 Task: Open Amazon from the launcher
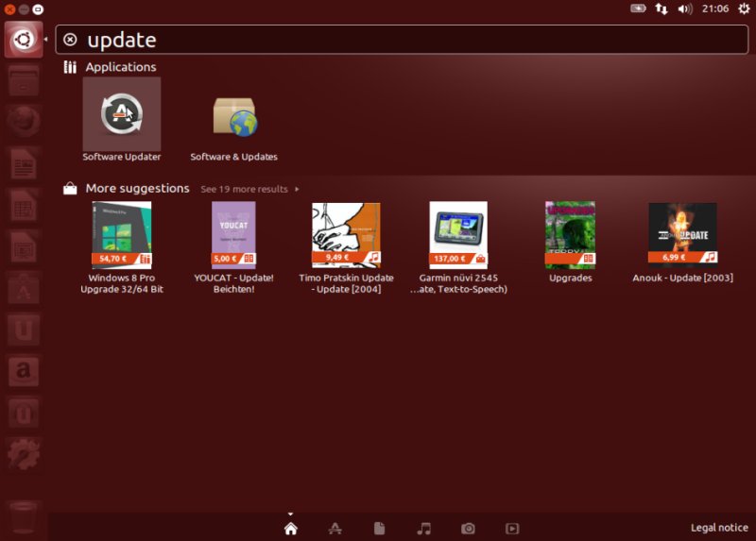click(23, 371)
